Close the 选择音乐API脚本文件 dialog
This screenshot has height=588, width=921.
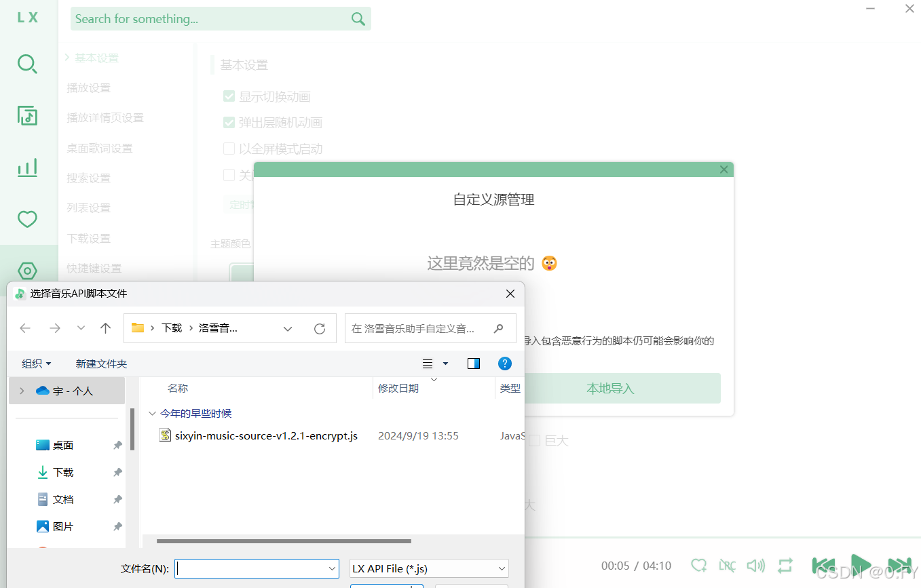click(510, 294)
